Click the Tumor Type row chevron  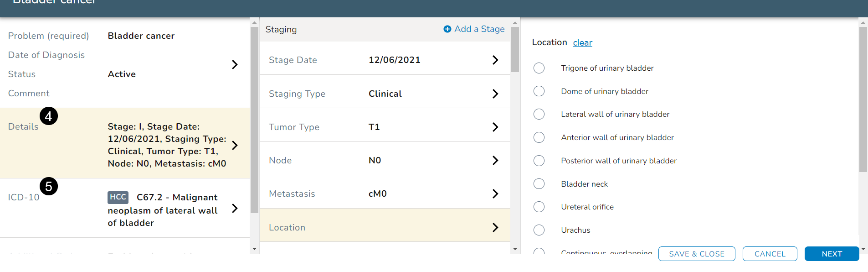(495, 127)
